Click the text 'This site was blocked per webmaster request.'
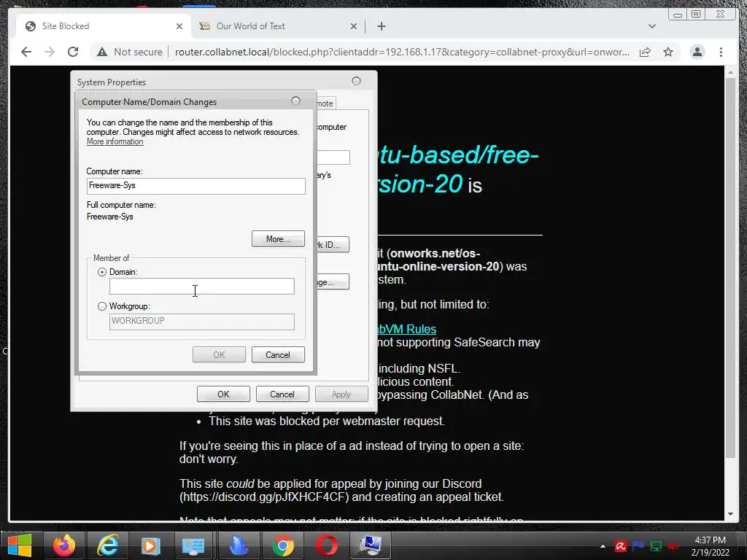747x560 pixels. click(x=327, y=421)
